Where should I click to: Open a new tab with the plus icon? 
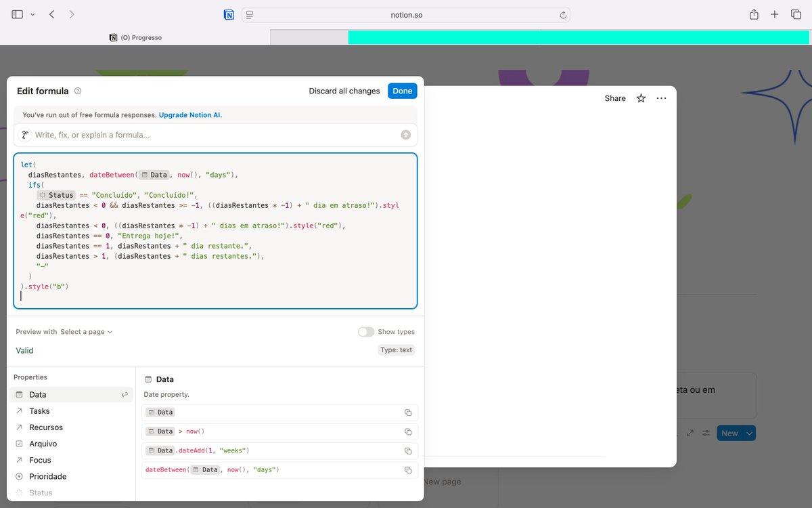[775, 14]
